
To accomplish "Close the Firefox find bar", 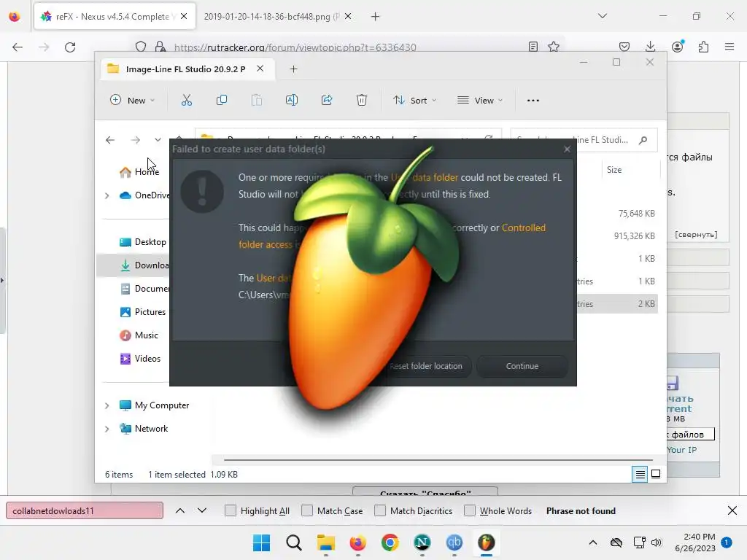I will (x=732, y=510).
